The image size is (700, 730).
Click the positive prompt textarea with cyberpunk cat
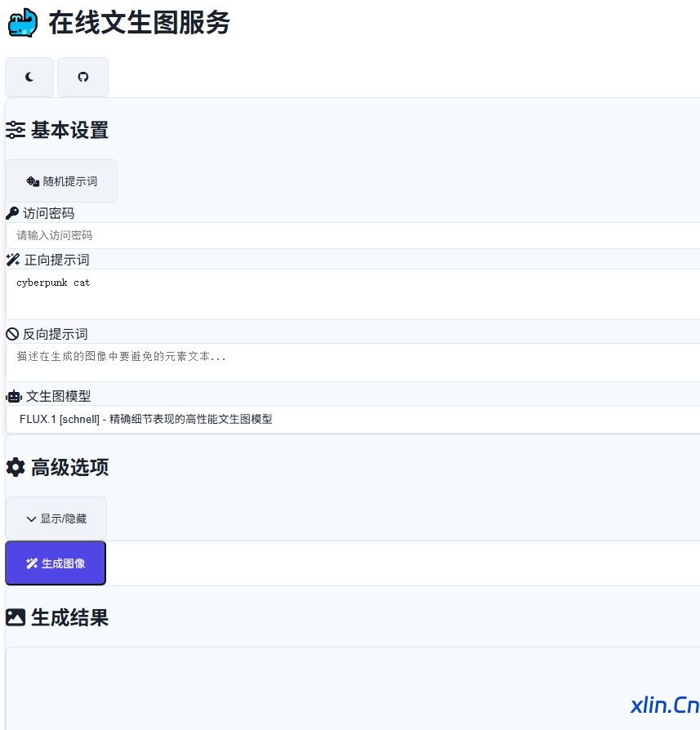tap(351, 294)
